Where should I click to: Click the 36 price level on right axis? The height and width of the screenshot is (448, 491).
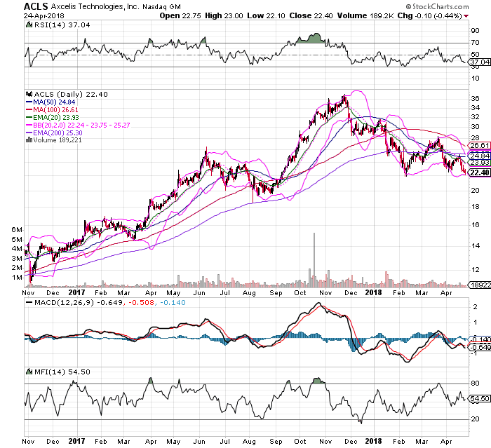pos(475,99)
